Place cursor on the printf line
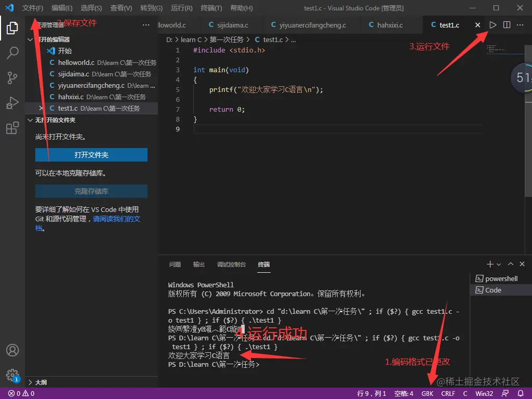The height and width of the screenshot is (399, 532). point(266,89)
